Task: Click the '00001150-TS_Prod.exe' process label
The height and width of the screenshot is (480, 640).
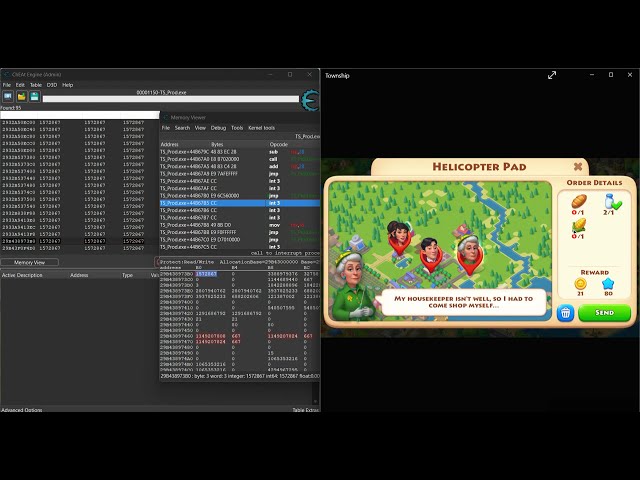Action: pos(161,93)
